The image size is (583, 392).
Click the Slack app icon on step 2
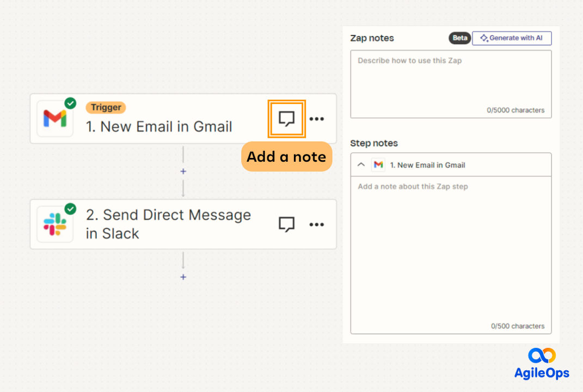(x=55, y=224)
